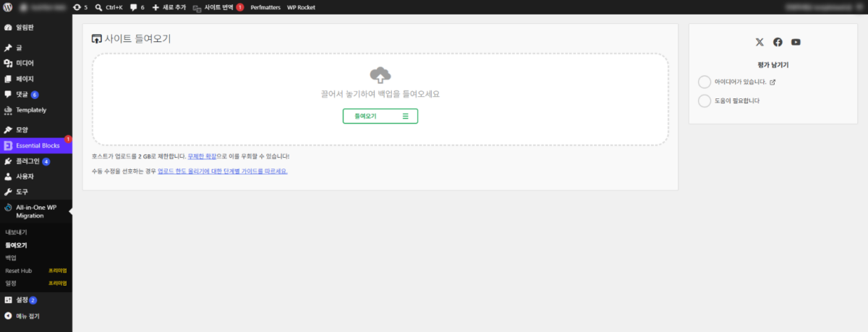Open 모양 appearance menu
Image resolution: width=868 pixels, height=332 pixels.
(x=36, y=129)
